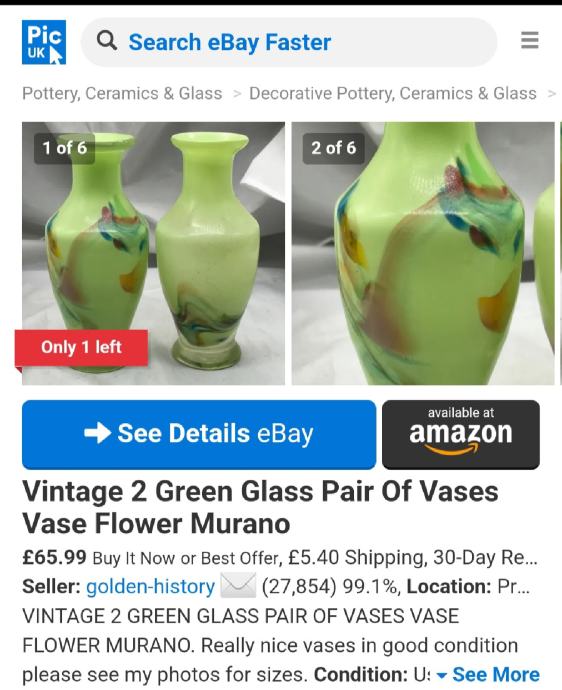Click the blue triangle beside See More
562x690 pixels.
pos(442,675)
